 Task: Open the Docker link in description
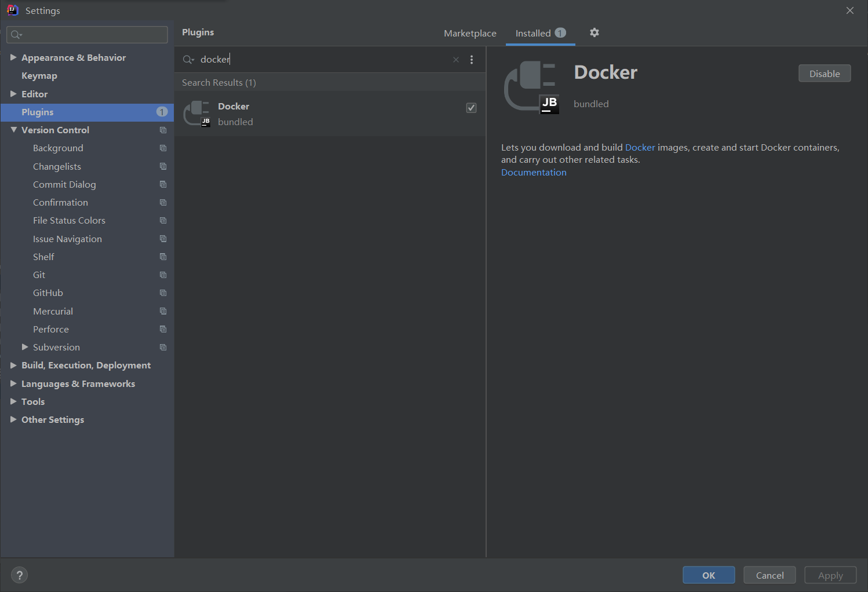(640, 148)
